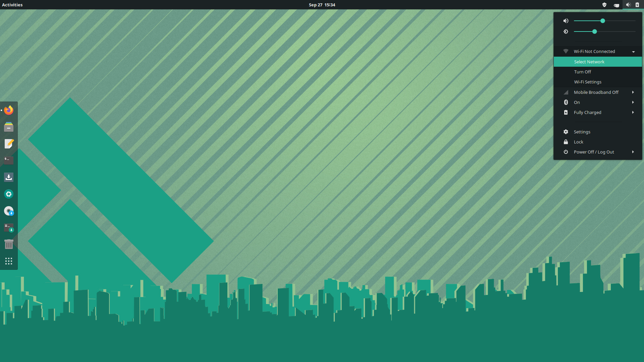644x362 pixels.
Task: Toggle the caffeine cup indicator
Action: (616, 5)
